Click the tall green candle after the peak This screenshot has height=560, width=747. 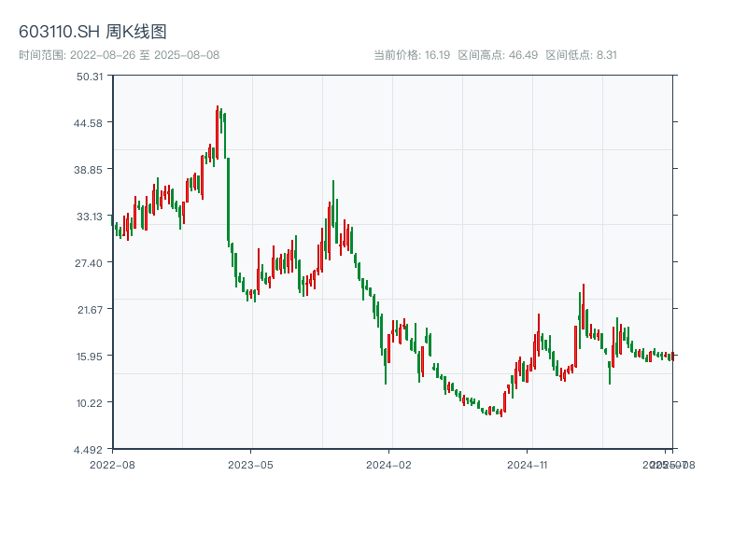tap(228, 201)
